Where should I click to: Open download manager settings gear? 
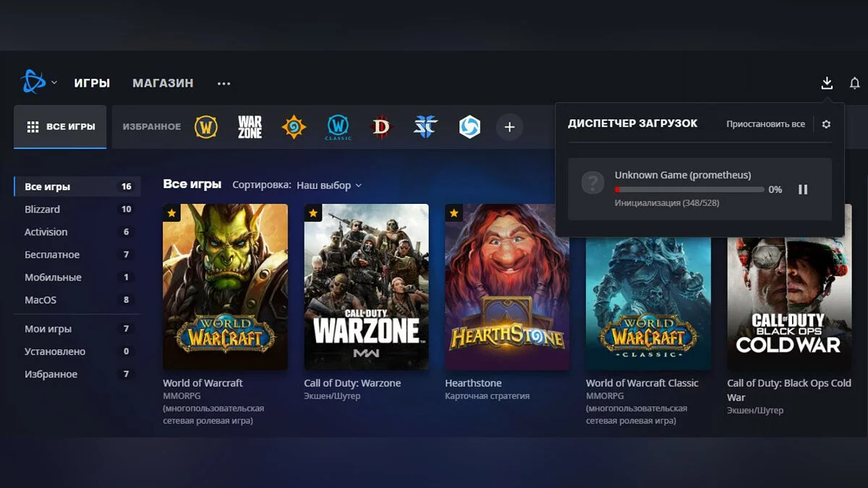(826, 124)
